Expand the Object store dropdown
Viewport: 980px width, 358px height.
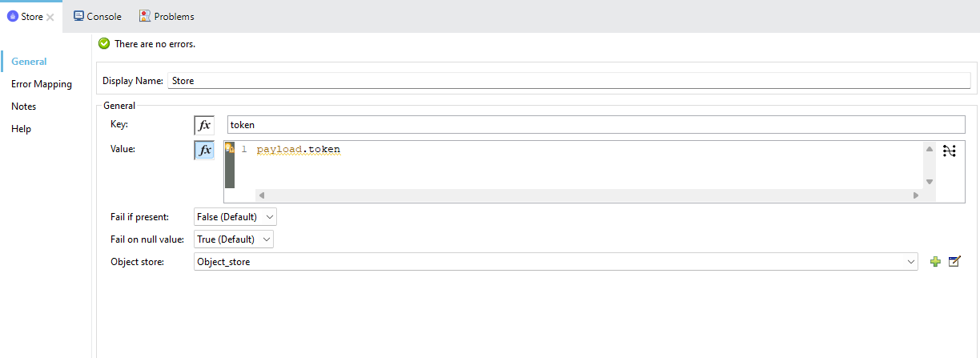coord(910,262)
